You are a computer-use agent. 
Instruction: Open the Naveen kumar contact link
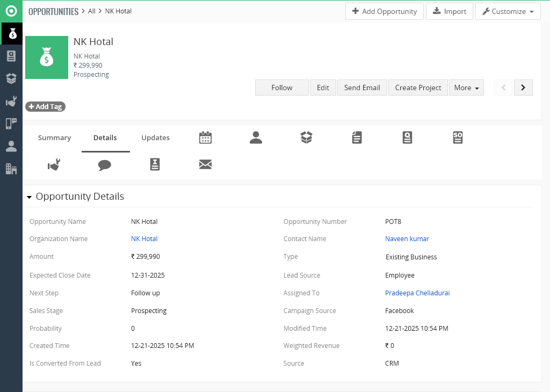coord(407,239)
